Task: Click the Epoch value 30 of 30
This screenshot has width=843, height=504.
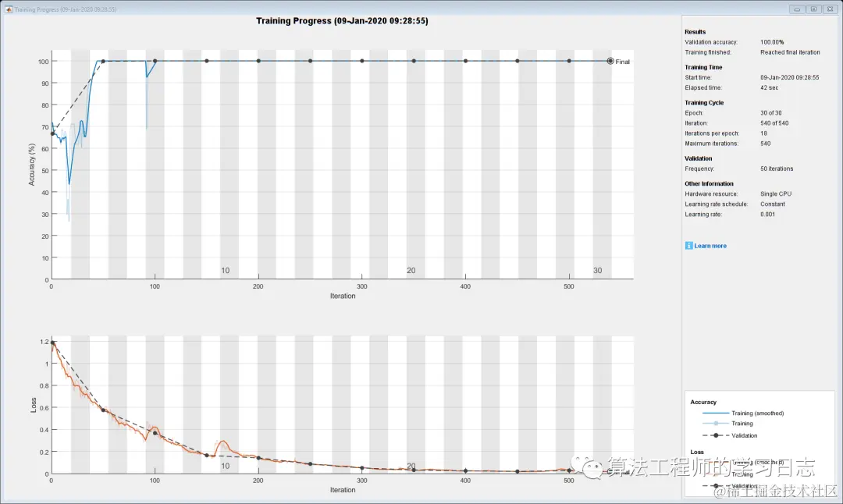Action: [771, 113]
